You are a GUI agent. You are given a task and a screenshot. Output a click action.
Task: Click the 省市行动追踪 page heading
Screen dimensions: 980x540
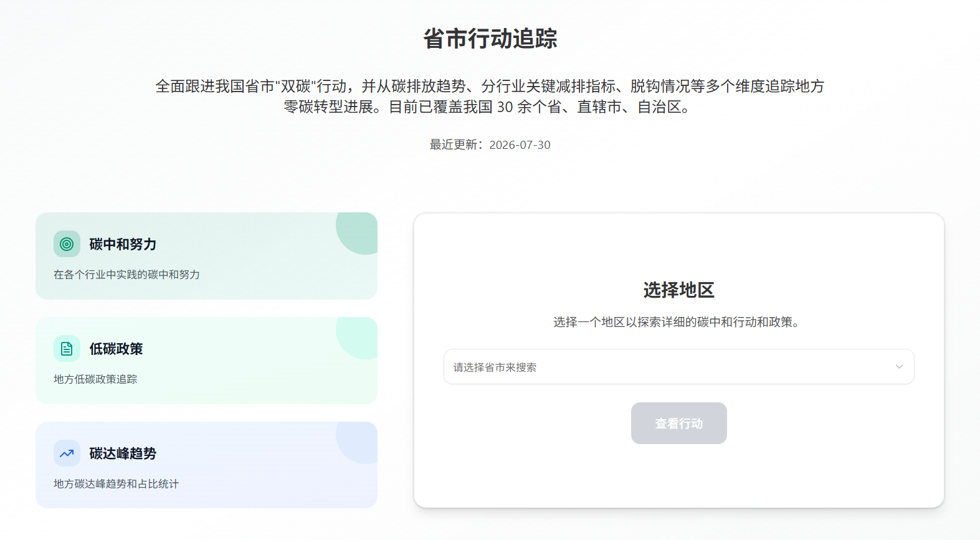(x=490, y=39)
